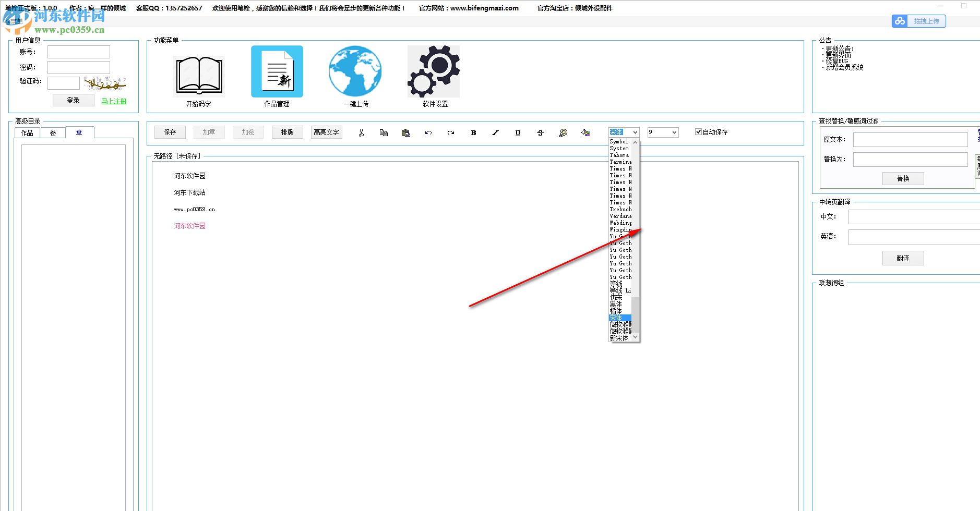Click the 替换为 input field
Image resolution: width=980 pixels, height=511 pixels.
pos(911,160)
